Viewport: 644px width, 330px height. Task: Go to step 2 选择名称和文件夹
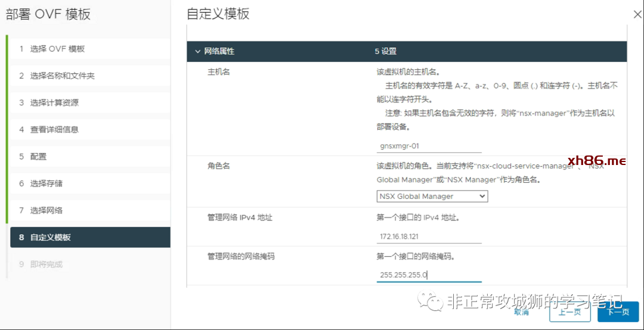pyautogui.click(x=62, y=76)
